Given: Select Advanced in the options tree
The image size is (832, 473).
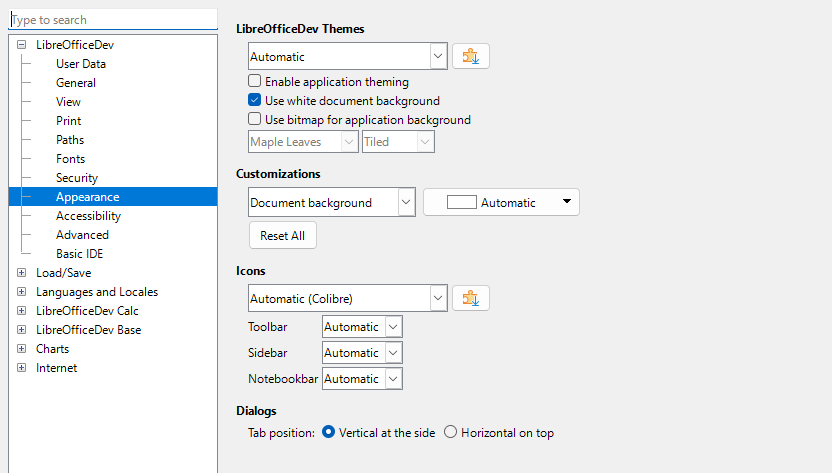Looking at the screenshot, I should (82, 235).
